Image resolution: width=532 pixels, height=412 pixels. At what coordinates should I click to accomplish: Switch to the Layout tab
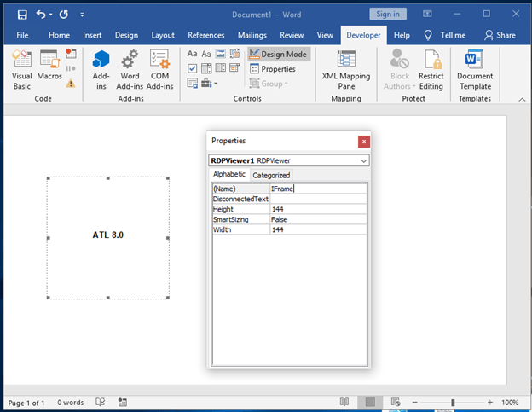pos(163,35)
